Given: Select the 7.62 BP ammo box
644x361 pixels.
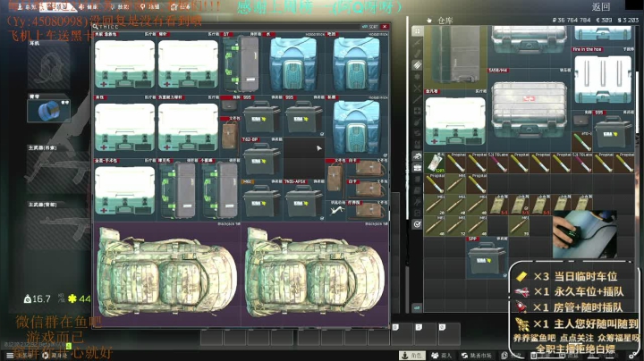Looking at the screenshot, I should pyautogui.click(x=261, y=158).
